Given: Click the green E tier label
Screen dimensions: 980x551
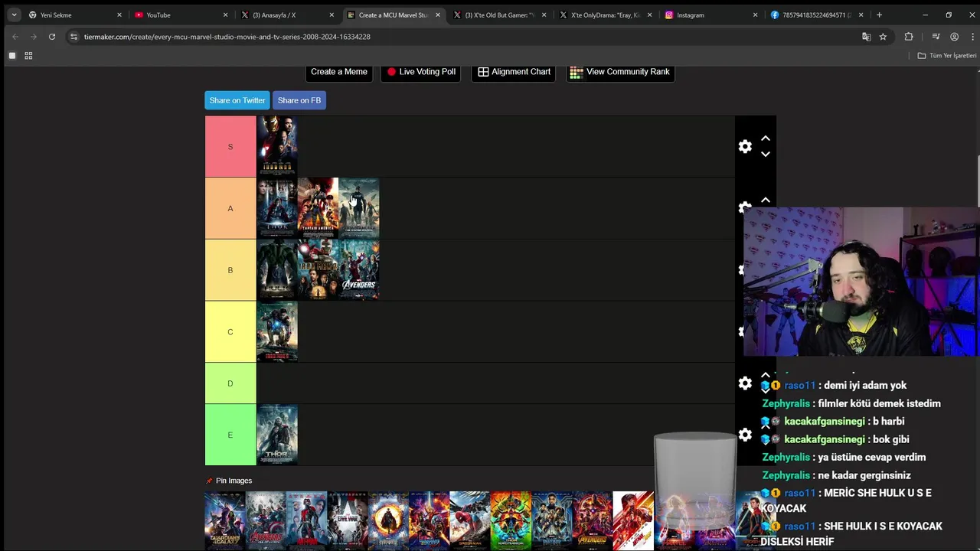Looking at the screenshot, I should [x=230, y=435].
